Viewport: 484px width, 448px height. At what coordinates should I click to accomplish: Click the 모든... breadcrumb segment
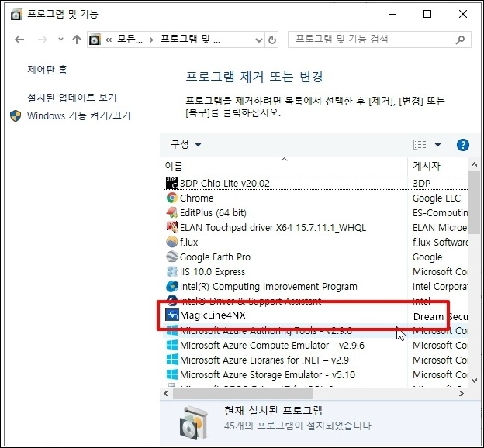[x=130, y=40]
